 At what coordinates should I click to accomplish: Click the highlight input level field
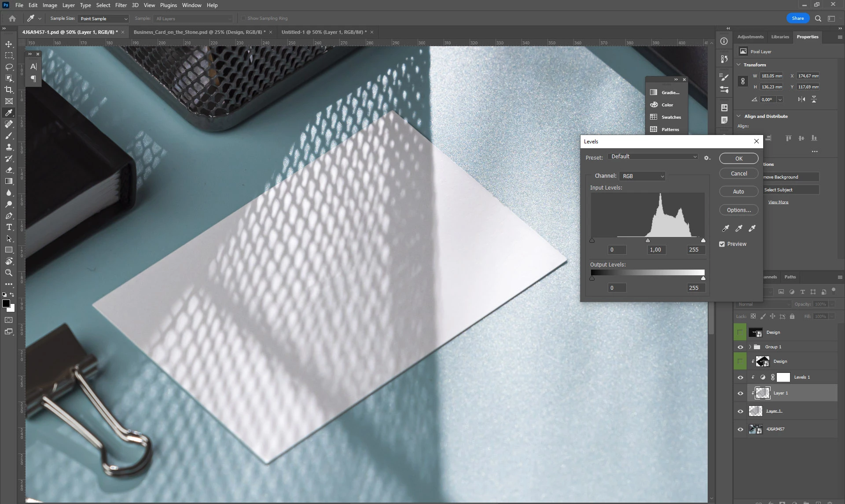(694, 250)
